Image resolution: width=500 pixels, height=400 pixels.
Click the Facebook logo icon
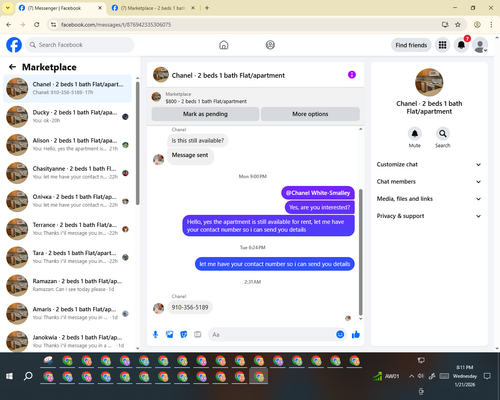click(x=14, y=45)
